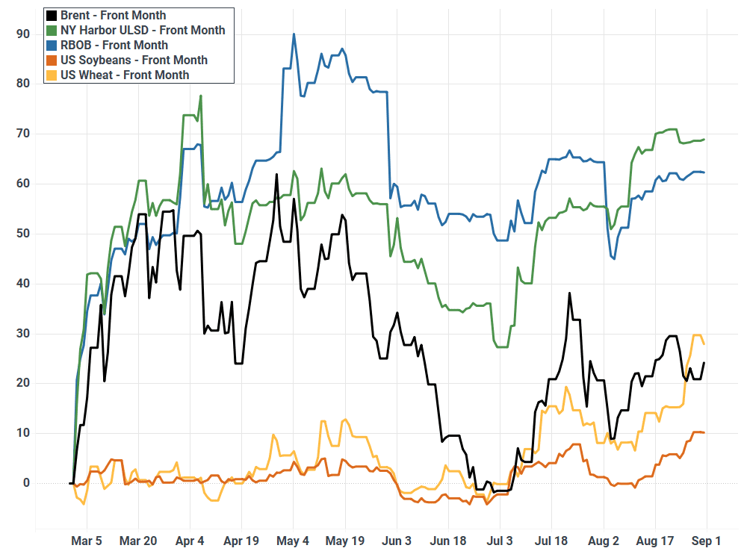Click the '50' y-axis label
This screenshot has width=747, height=560.
point(23,233)
